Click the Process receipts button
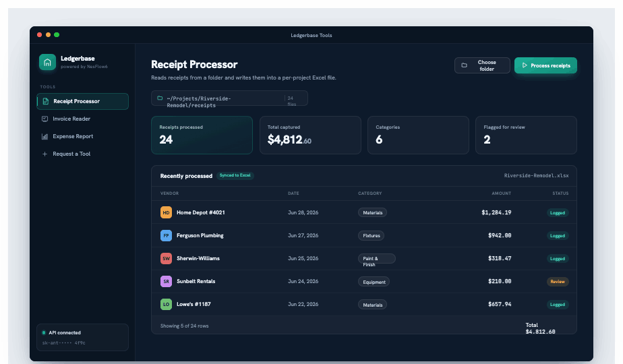This screenshot has height=364, width=623. [545, 65]
